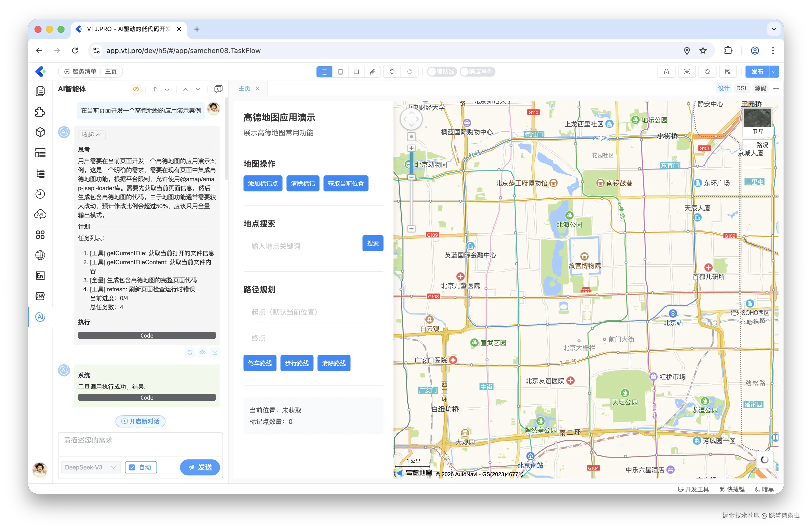
Task: Open the ENV settings sidebar icon
Action: 40,296
